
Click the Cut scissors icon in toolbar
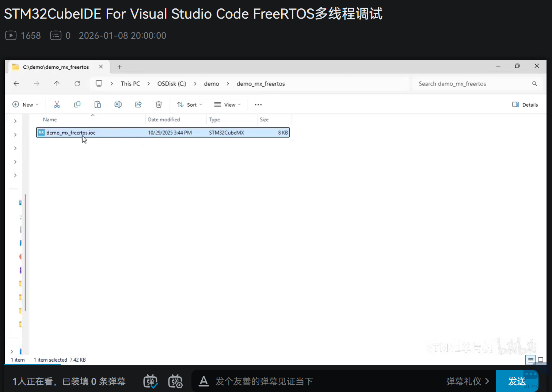pos(57,104)
